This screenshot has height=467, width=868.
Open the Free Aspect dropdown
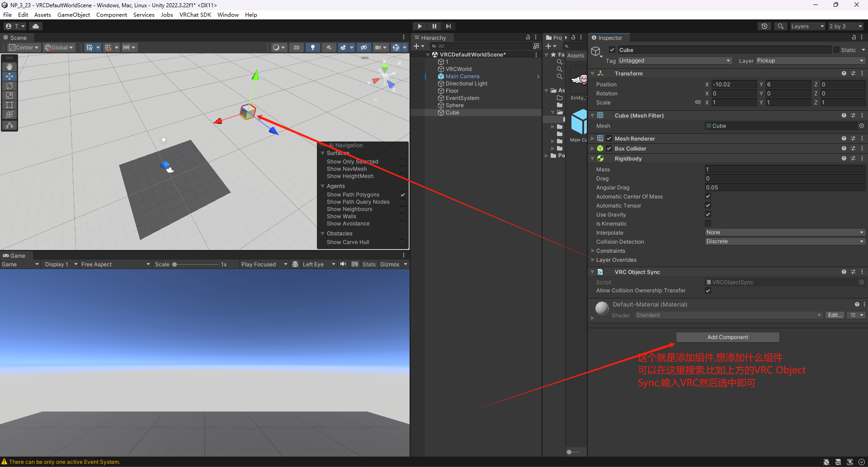coord(115,264)
